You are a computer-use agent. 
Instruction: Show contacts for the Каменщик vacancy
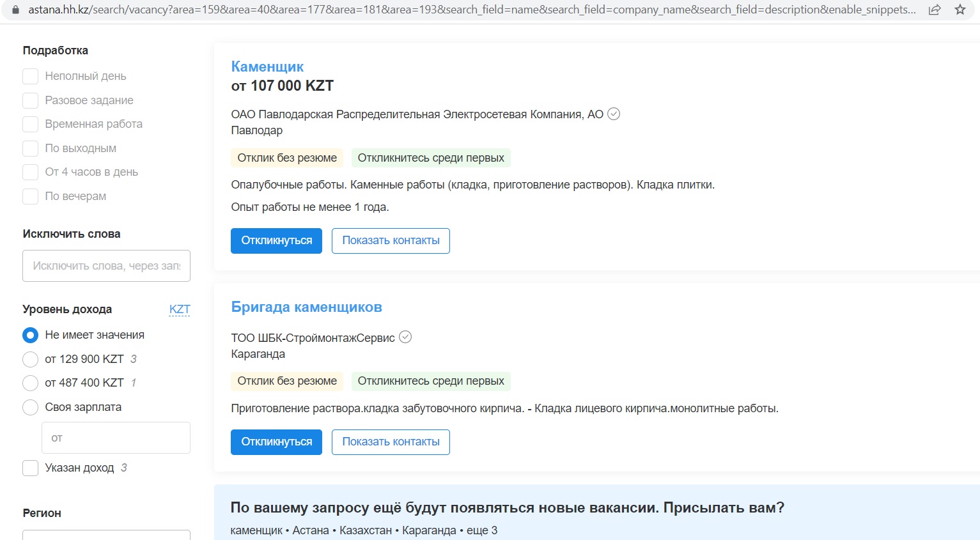[x=391, y=241]
